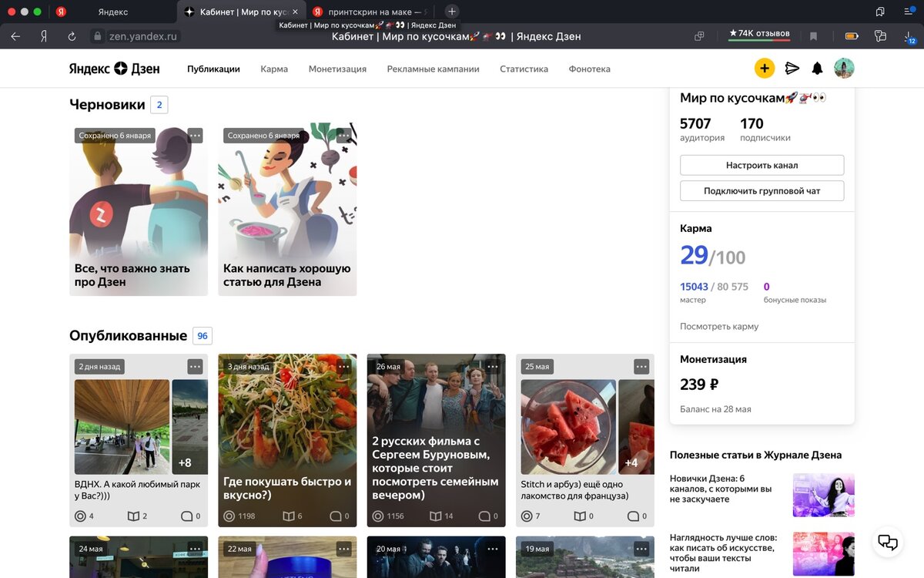Screen dimensions: 924x578
Task: Open the user avatar in the header
Action: click(844, 69)
